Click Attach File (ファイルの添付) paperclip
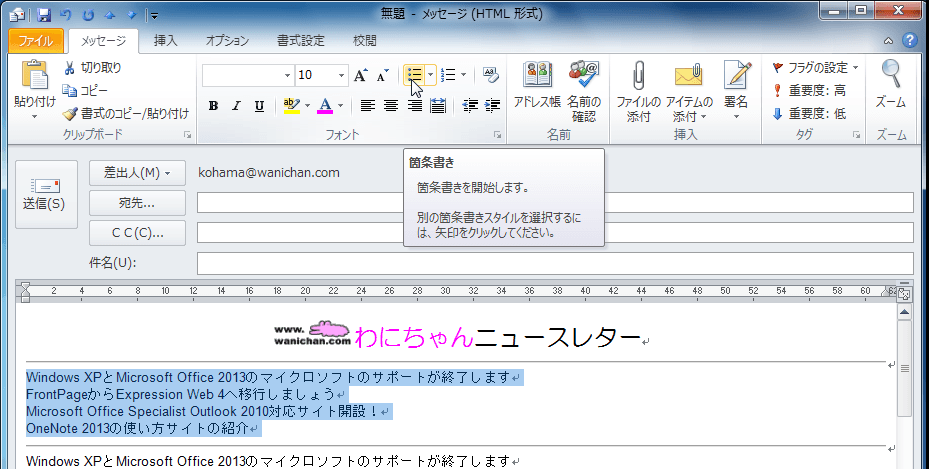The height and width of the screenshot is (469, 929). click(x=638, y=91)
